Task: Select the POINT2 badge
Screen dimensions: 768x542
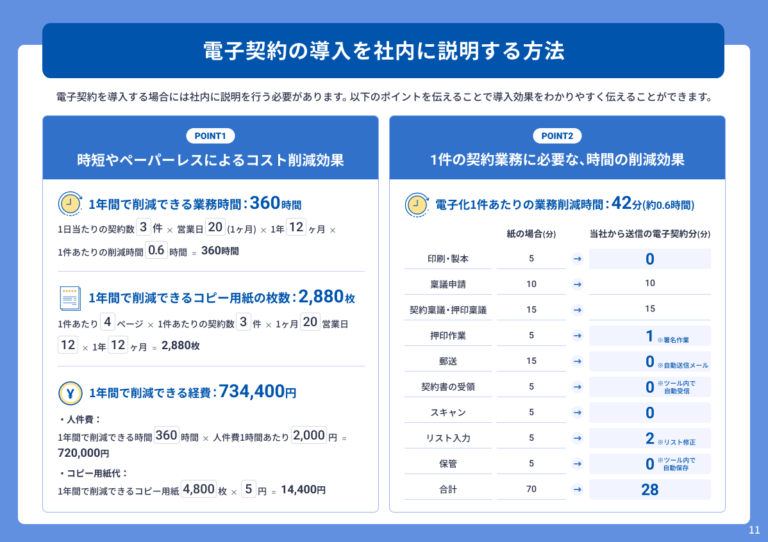Action: [557, 136]
